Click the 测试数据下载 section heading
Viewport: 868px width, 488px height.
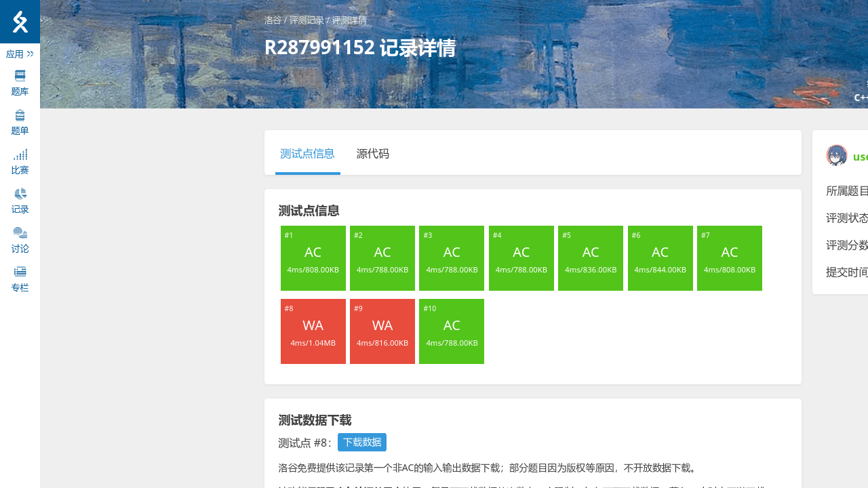click(315, 420)
